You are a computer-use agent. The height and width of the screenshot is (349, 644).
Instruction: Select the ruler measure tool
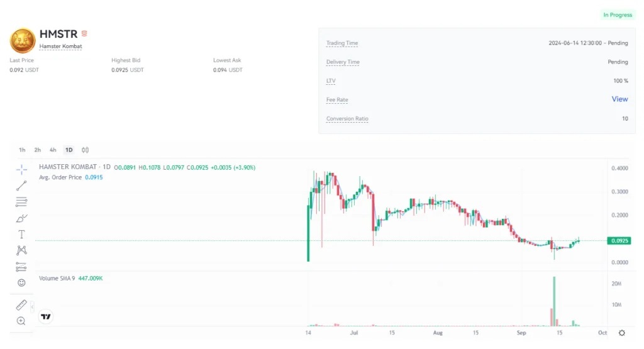pyautogui.click(x=21, y=305)
